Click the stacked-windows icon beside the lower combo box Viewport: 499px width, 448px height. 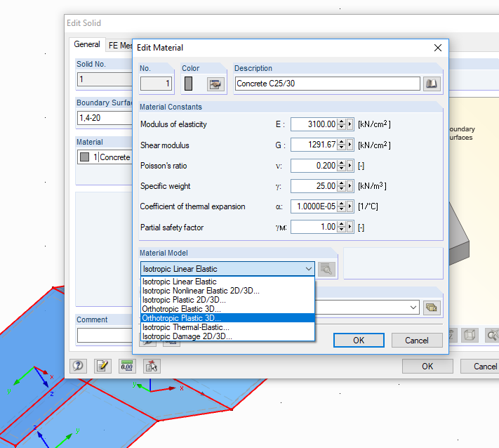432,308
